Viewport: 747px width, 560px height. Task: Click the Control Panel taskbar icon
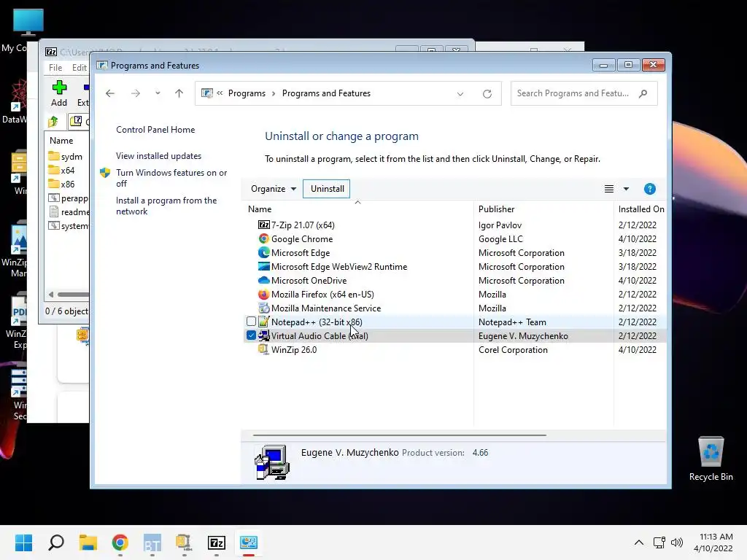point(248,542)
